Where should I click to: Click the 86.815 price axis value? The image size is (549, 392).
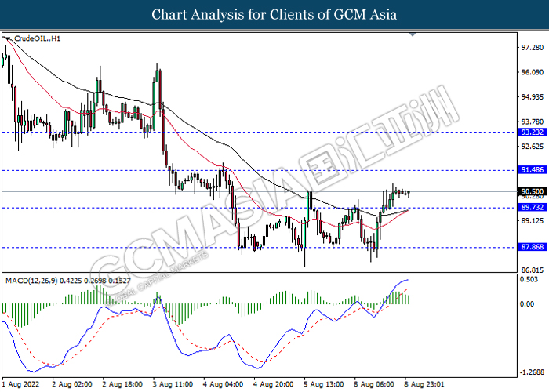[533, 270]
